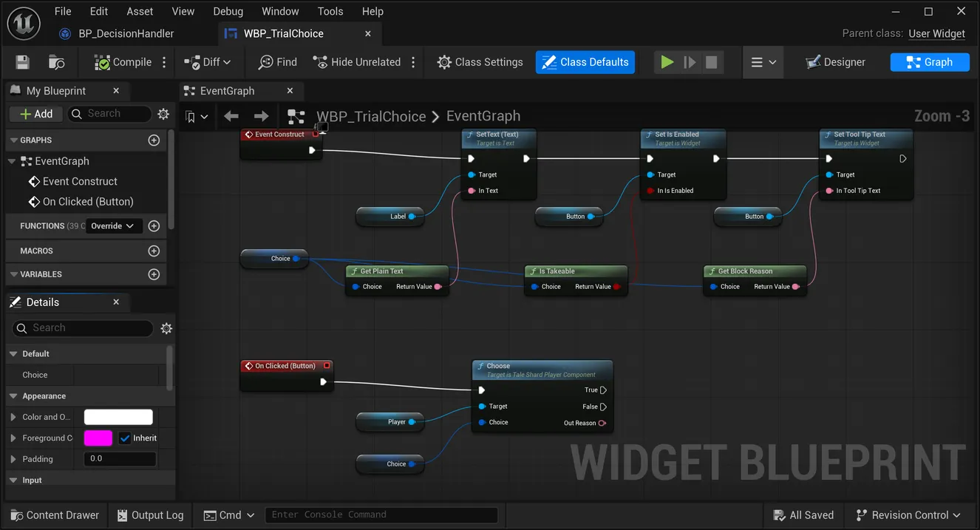This screenshot has height=530, width=980.
Task: Collapse the EventGraph tree node
Action: click(12, 161)
